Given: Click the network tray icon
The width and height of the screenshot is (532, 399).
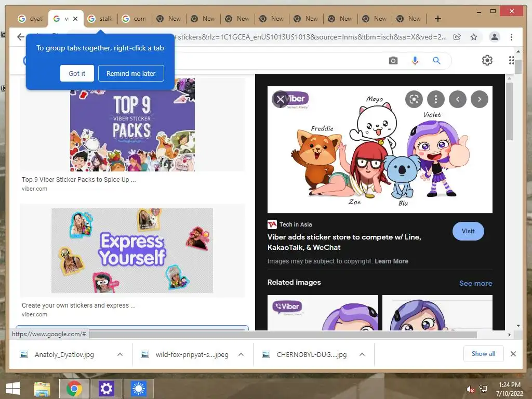Looking at the screenshot, I should pyautogui.click(x=483, y=389).
